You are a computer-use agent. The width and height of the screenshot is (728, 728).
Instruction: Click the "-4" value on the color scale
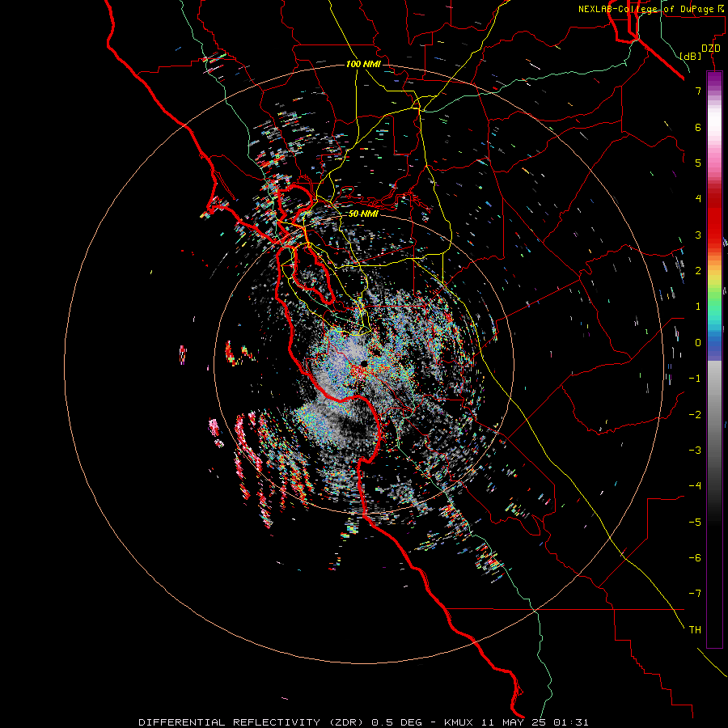coord(695,486)
